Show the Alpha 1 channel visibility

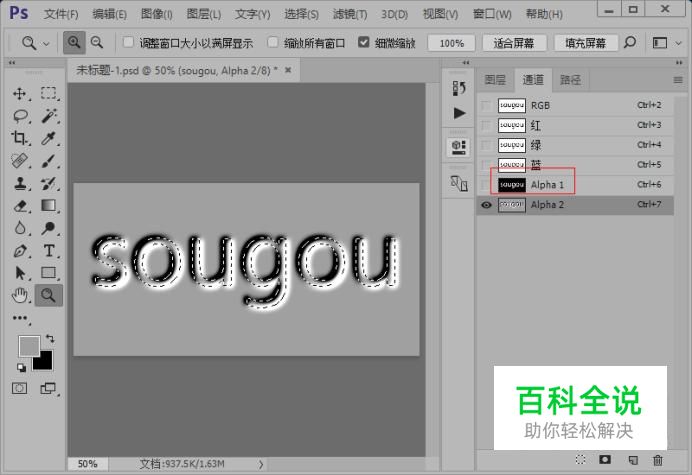(x=486, y=185)
